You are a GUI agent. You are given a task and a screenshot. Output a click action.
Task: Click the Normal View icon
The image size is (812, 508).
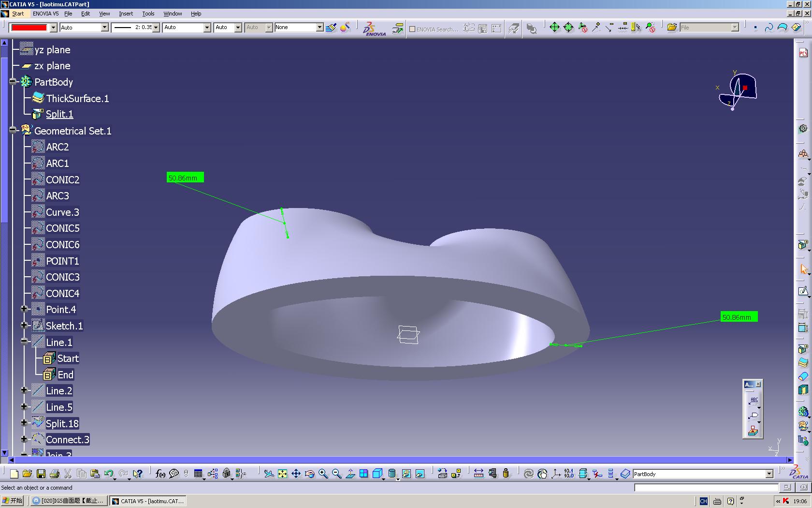click(350, 474)
